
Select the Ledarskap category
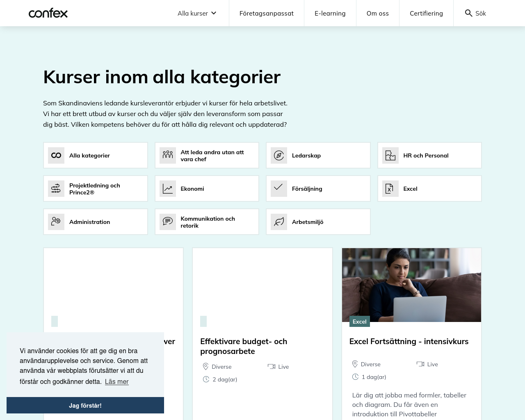tap(318, 155)
